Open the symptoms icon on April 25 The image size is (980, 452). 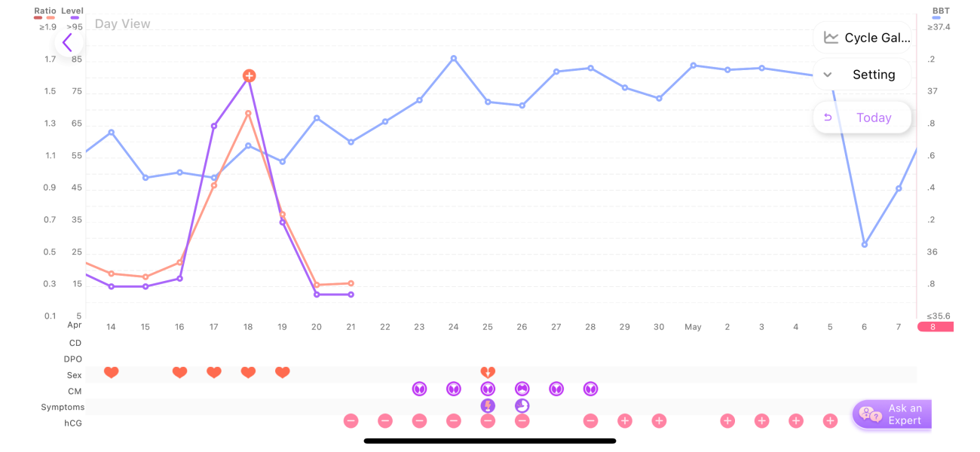point(488,406)
